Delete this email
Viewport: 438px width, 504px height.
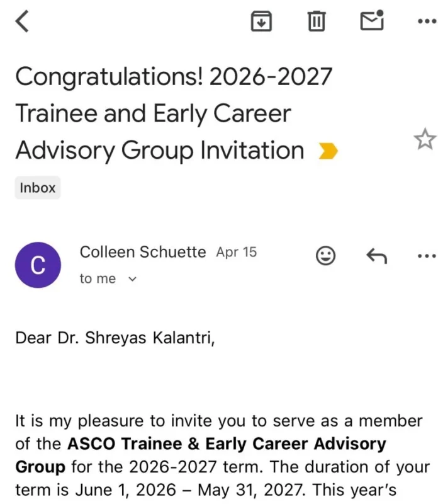coord(317,21)
